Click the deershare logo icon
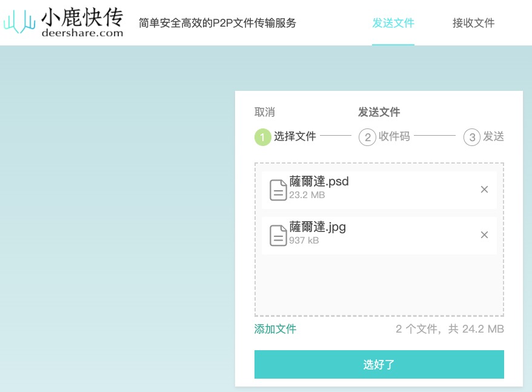 click(19, 22)
